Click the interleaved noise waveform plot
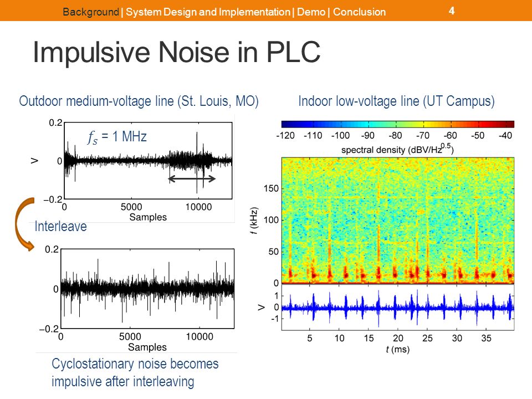Viewport: 532px width, 399px height. [147, 288]
